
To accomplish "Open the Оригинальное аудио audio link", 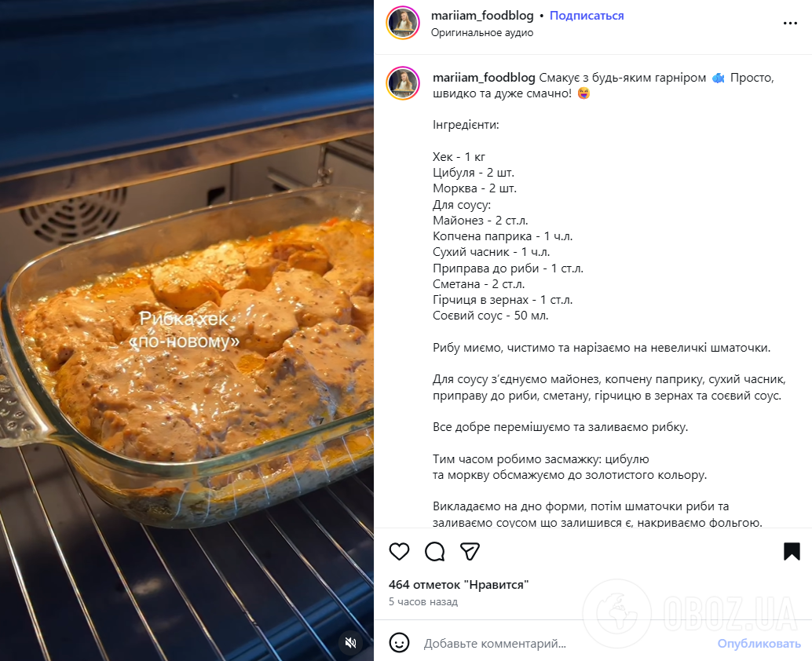I will [x=481, y=33].
